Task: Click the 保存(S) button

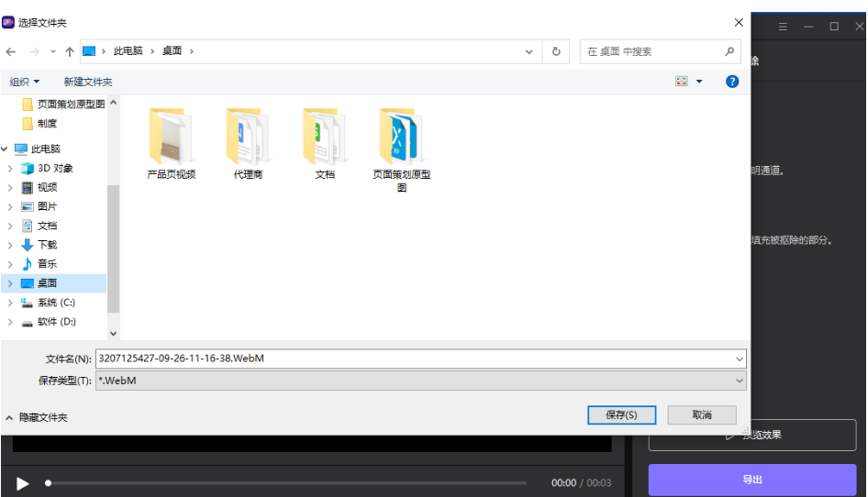Action: pos(621,415)
